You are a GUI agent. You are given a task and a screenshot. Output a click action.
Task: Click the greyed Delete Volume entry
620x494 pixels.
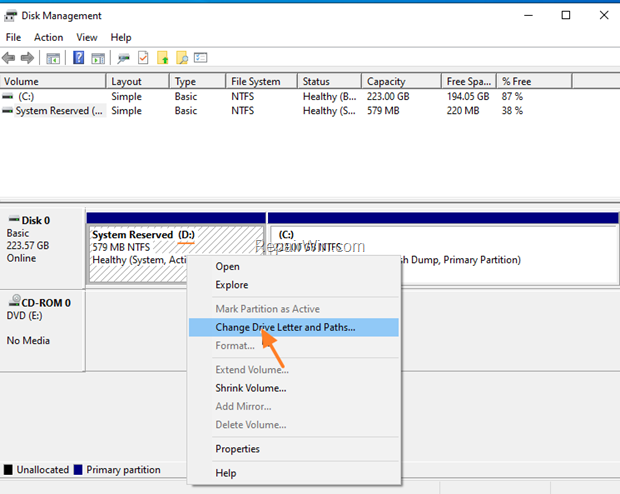[x=294, y=425]
